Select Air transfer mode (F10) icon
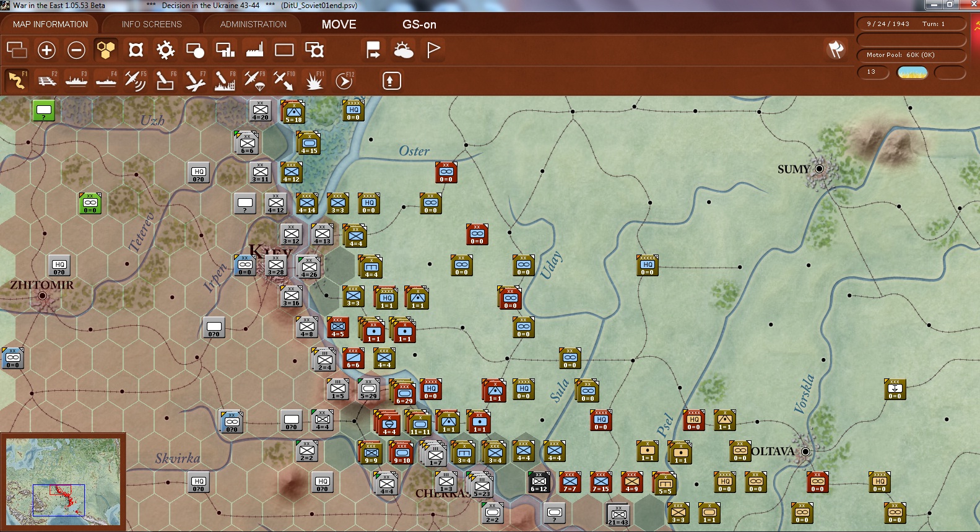The image size is (980, 532). pyautogui.click(x=284, y=81)
